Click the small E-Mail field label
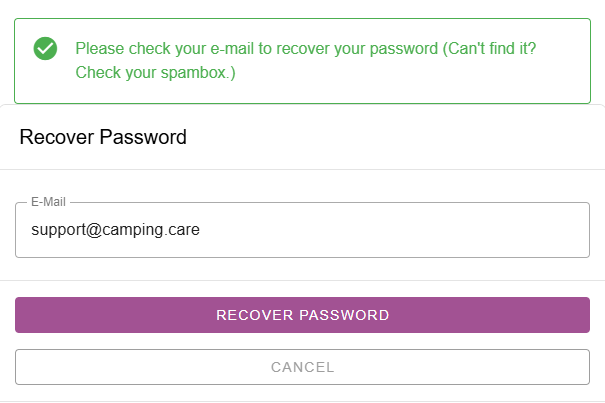Viewport: 605px width, 403px height. pyautogui.click(x=49, y=202)
